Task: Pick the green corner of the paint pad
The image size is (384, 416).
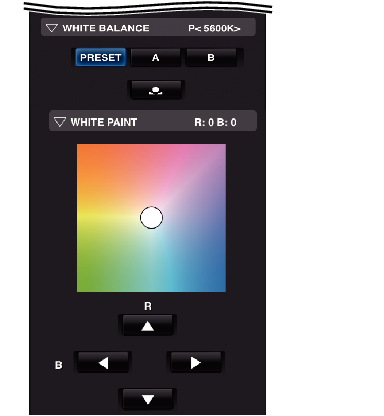Action: (x=86, y=283)
